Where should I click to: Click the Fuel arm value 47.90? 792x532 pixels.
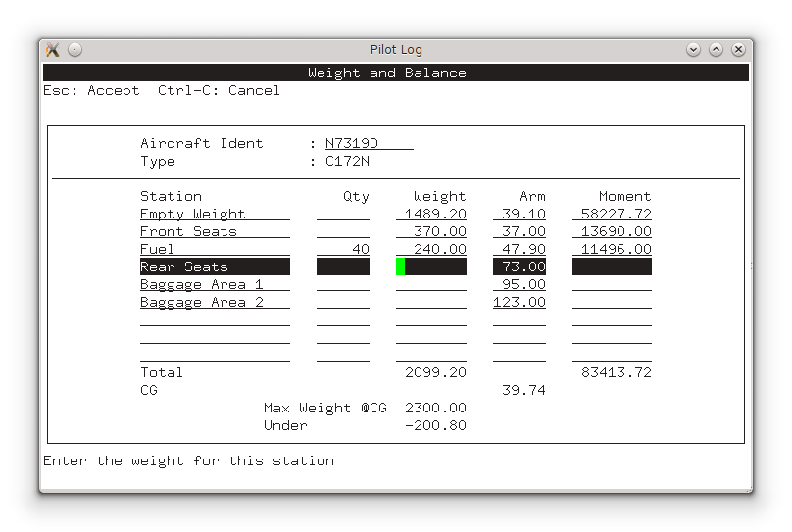pyautogui.click(x=520, y=250)
